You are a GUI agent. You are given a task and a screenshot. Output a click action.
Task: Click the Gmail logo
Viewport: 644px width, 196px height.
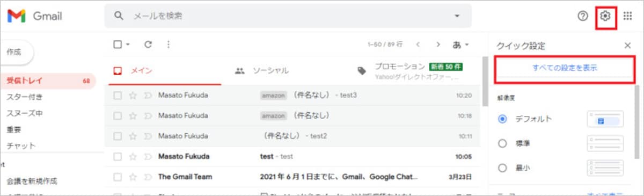(35, 16)
